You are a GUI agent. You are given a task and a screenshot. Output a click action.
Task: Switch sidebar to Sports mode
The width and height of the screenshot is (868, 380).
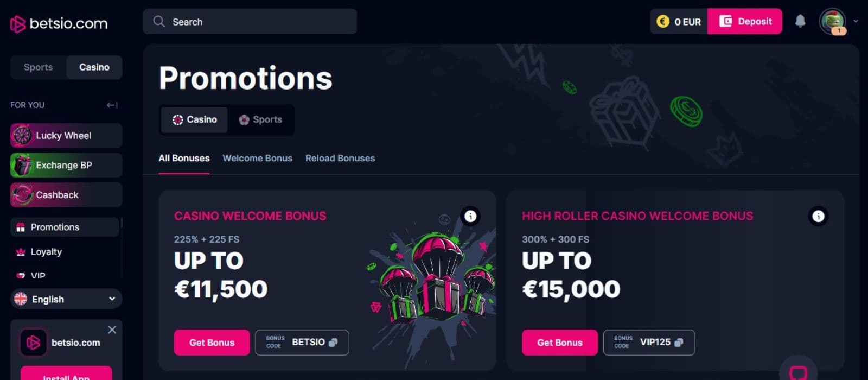39,67
